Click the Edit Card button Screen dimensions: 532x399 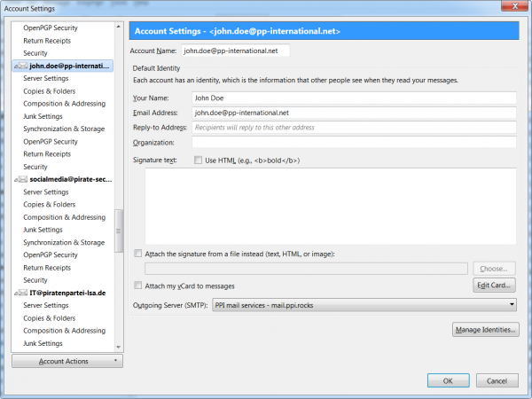tap(495, 286)
